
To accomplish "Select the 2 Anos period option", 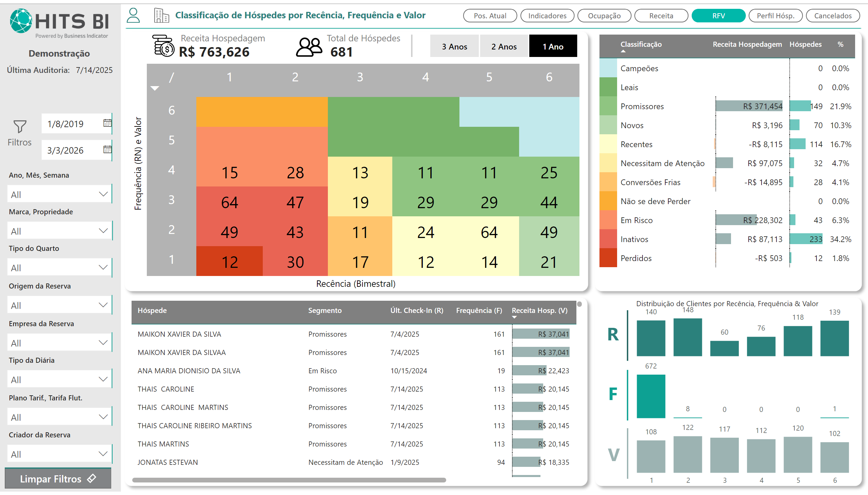I will (x=504, y=46).
